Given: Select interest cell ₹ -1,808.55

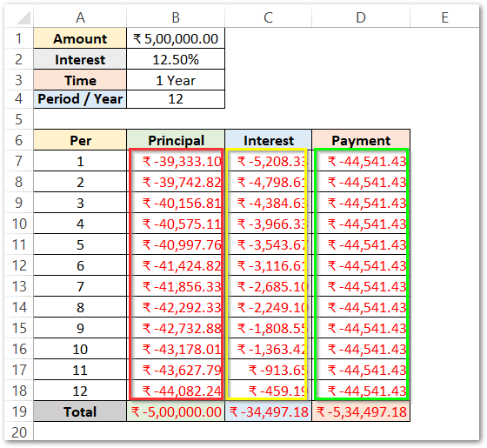Looking at the screenshot, I should click(x=268, y=328).
